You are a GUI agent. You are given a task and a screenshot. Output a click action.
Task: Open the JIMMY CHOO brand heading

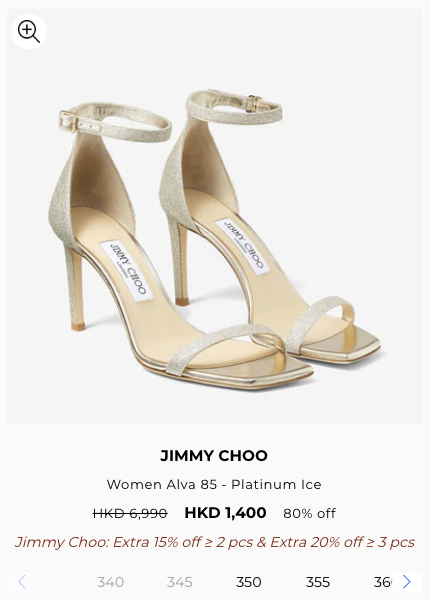(214, 456)
